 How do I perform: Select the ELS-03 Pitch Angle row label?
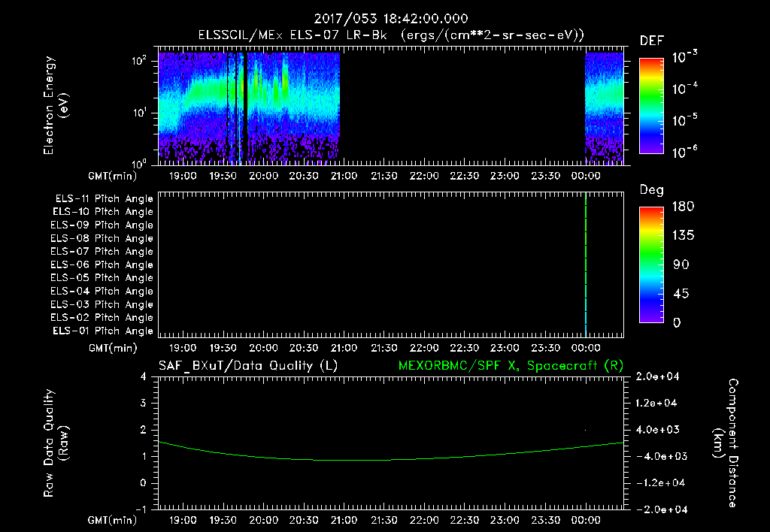(102, 304)
